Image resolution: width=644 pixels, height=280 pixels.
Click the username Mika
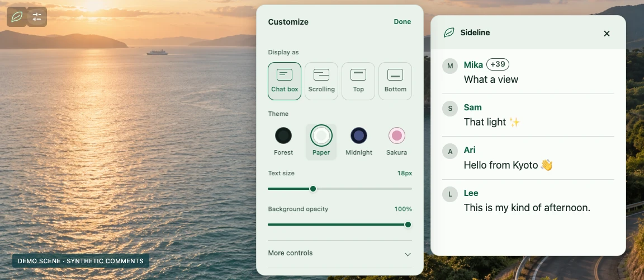[x=473, y=64]
